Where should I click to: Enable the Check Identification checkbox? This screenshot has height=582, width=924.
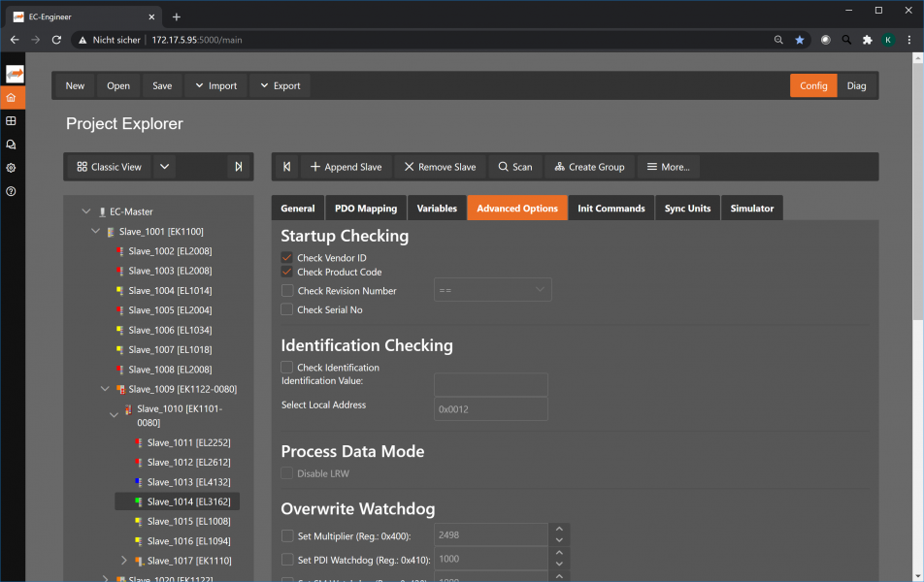pos(286,368)
